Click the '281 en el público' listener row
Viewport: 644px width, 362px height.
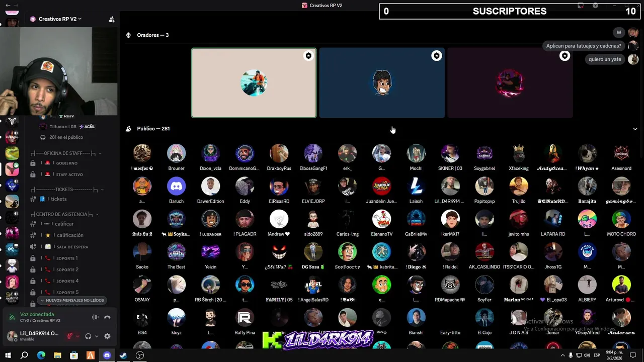62,137
